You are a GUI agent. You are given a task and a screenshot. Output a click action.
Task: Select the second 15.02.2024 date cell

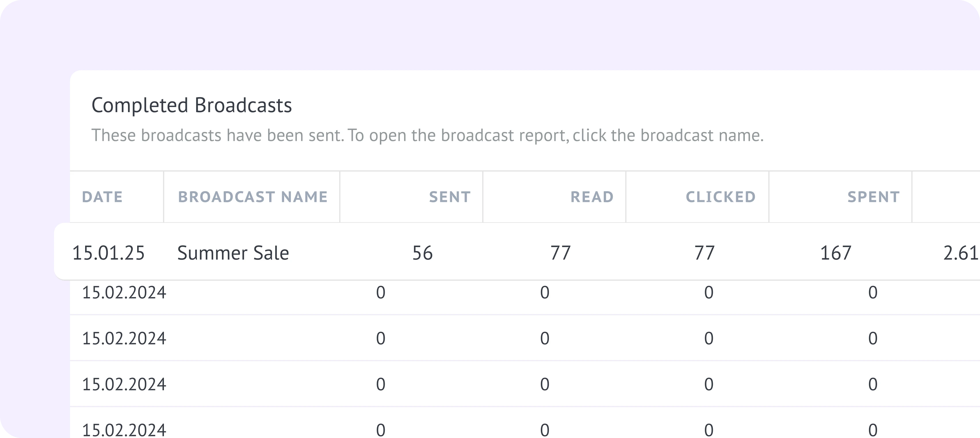[x=124, y=338]
